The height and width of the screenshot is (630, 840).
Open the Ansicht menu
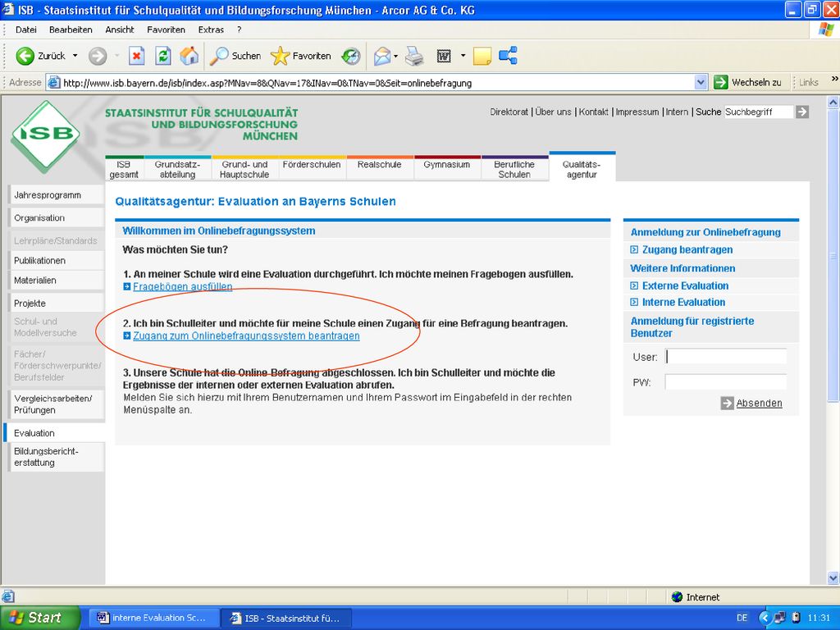(x=120, y=30)
